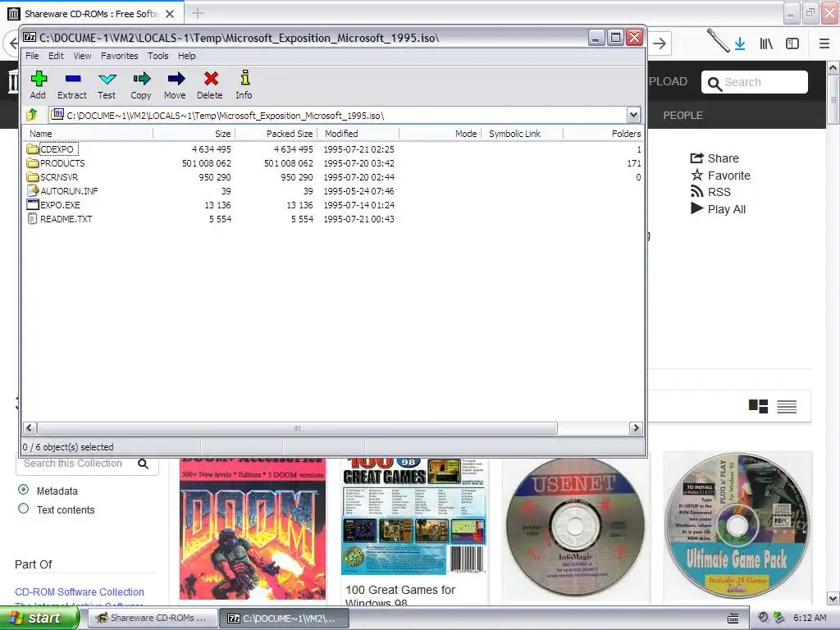Open the 100 Great Games thumbnail

pos(413,516)
